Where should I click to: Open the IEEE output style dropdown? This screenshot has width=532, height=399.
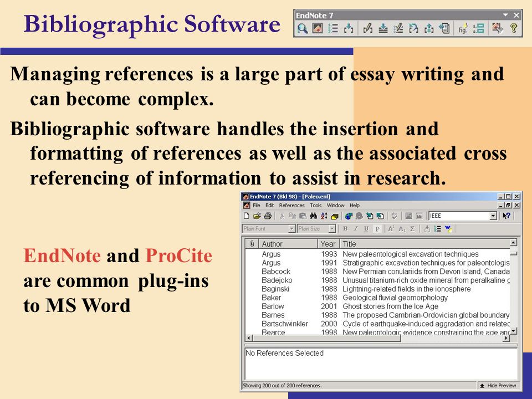(493, 216)
